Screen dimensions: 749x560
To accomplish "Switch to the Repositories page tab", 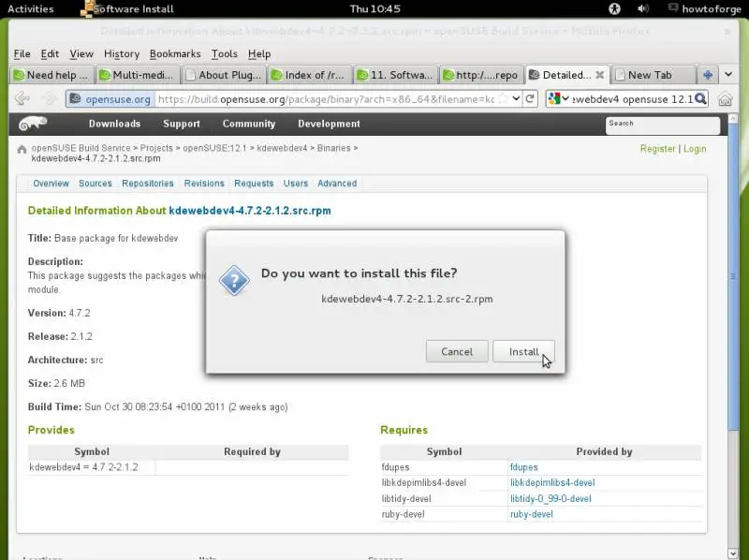I will (x=148, y=184).
